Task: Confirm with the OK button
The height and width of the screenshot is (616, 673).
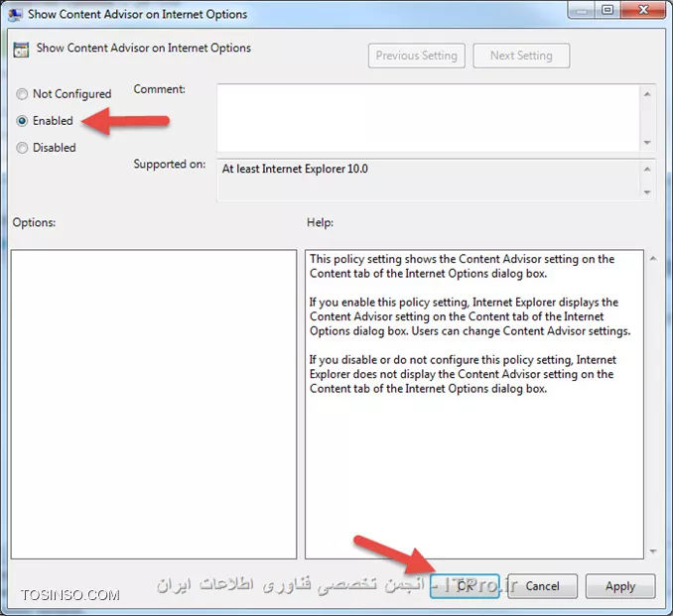Action: click(x=465, y=586)
